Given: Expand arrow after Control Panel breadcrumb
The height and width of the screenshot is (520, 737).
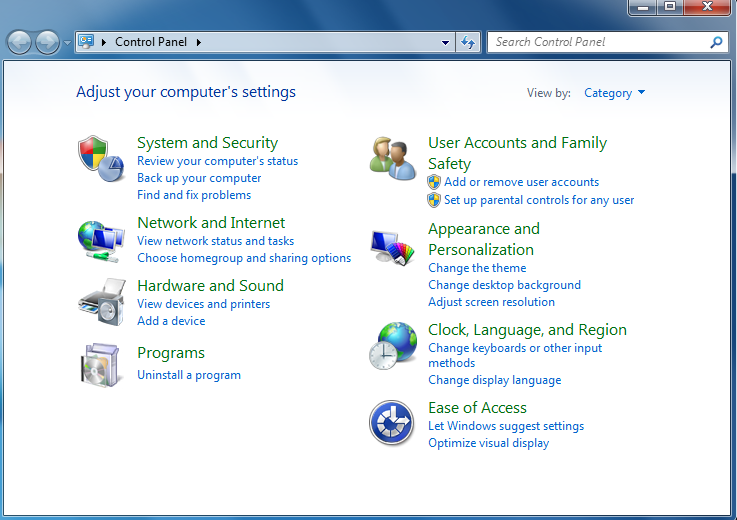Looking at the screenshot, I should tap(199, 42).
